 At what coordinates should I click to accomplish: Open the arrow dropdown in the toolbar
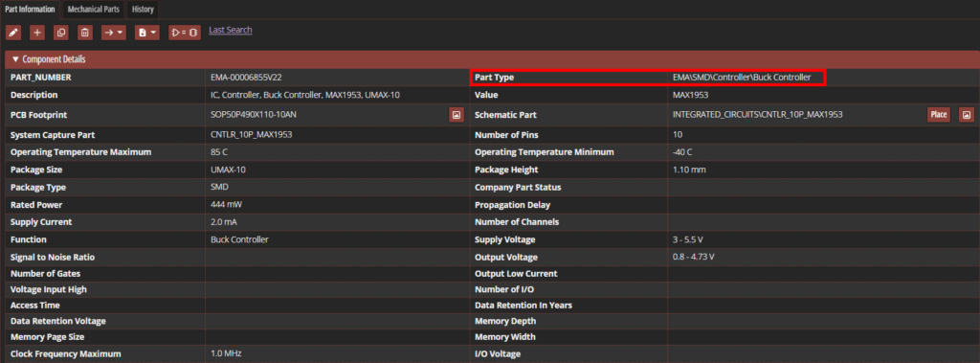(114, 33)
